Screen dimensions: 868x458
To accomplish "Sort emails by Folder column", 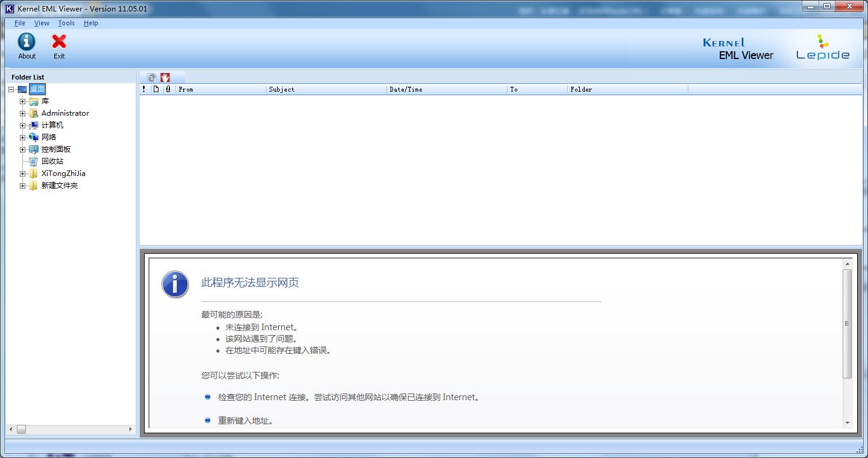I will click(627, 89).
